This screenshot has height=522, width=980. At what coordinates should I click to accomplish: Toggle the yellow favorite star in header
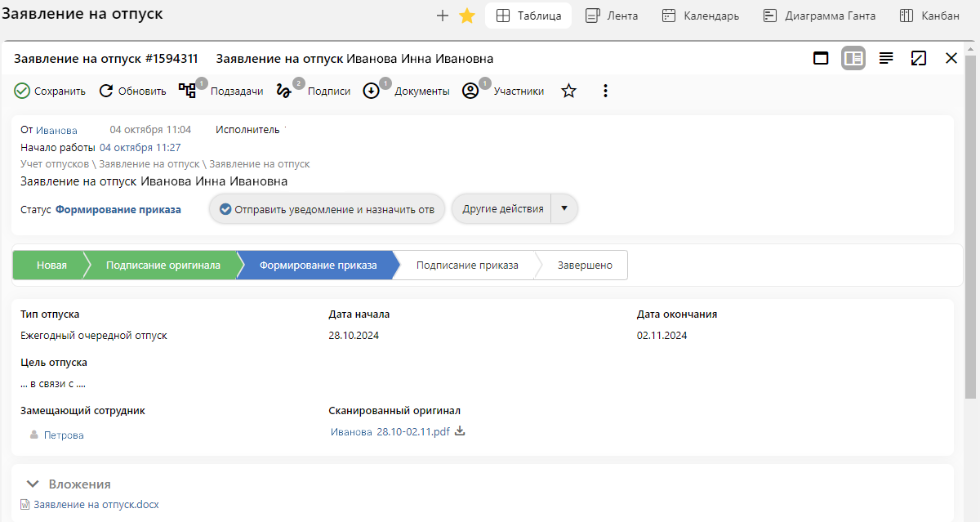[467, 16]
